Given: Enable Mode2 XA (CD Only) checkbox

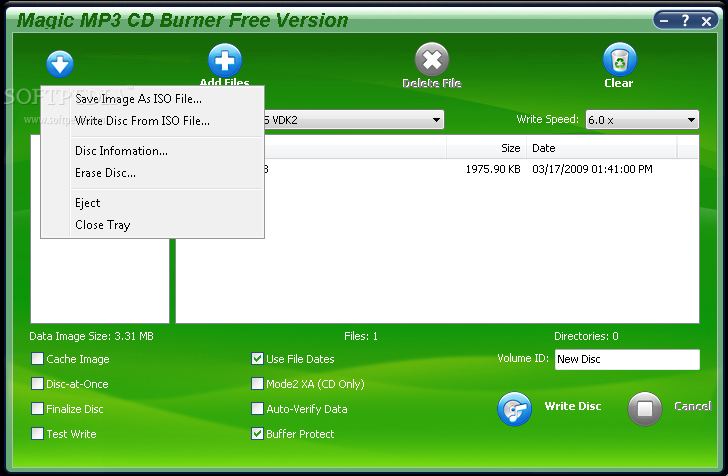Looking at the screenshot, I should (257, 384).
